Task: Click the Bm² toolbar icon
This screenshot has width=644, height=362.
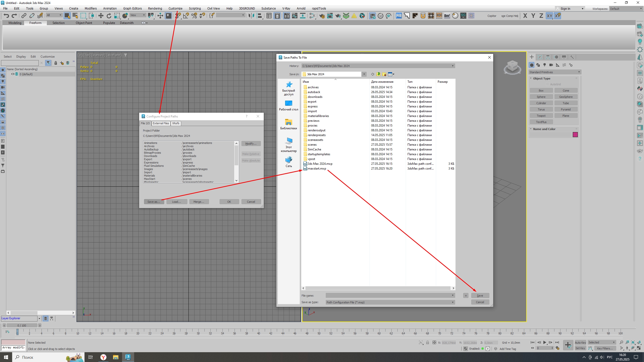Action: pyautogui.click(x=447, y=16)
